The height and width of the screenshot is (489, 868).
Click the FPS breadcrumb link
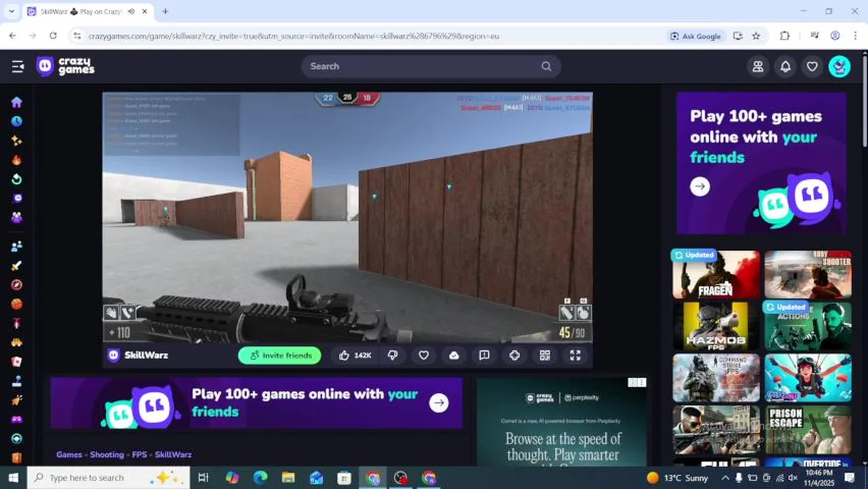tap(139, 454)
